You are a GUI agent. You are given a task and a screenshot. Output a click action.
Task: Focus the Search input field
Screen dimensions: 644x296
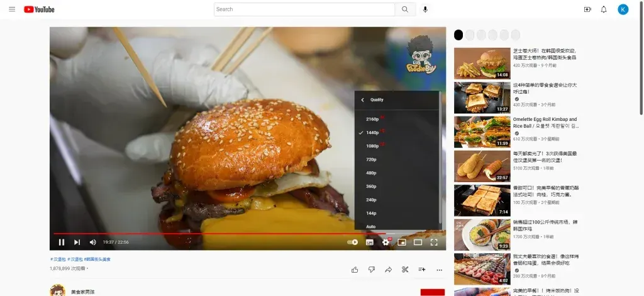click(304, 9)
